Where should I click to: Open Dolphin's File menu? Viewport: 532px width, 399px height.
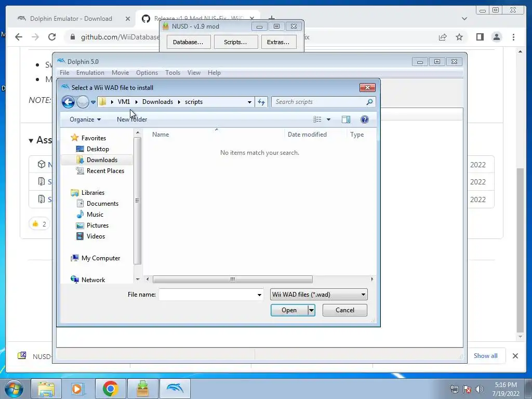pyautogui.click(x=64, y=73)
